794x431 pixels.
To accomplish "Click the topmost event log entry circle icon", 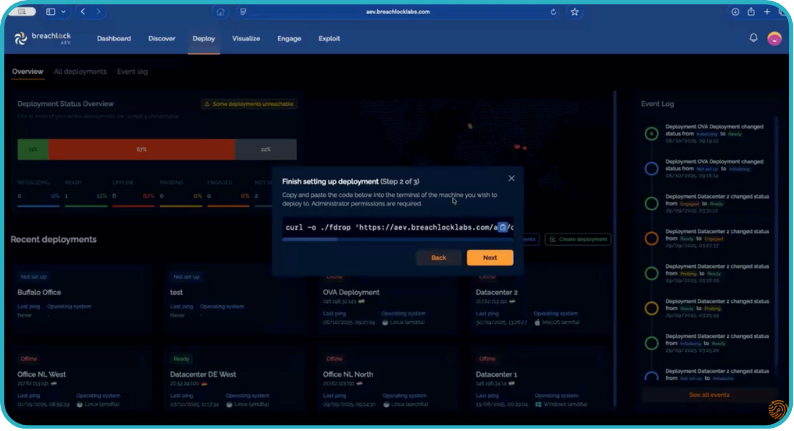I will point(652,134).
